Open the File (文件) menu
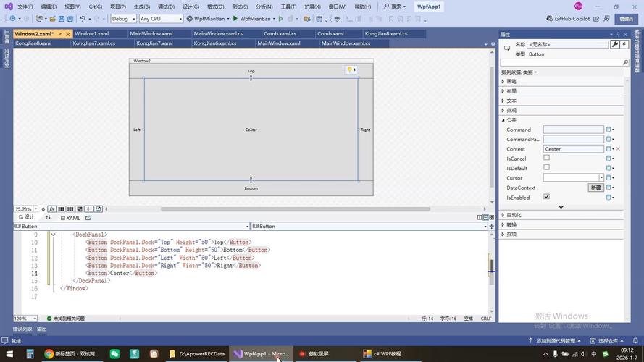Screen dimensions: 644x362 click(x=25, y=7)
